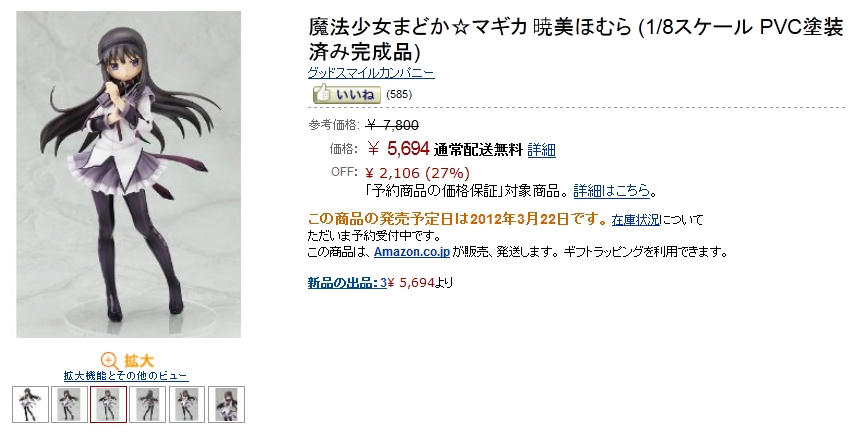Click the magnifier icon beside 拡大

[109, 361]
